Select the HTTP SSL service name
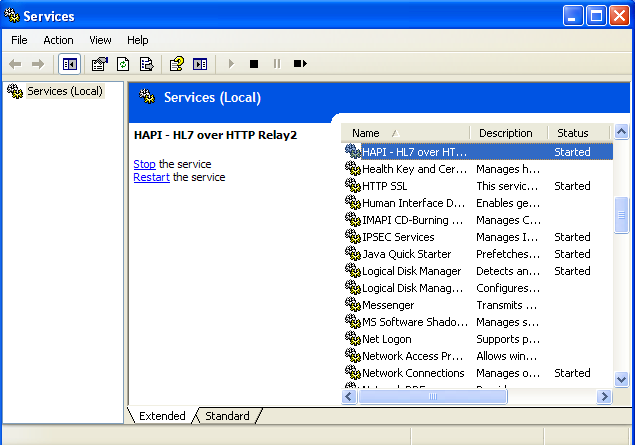635x445 pixels. tap(384, 186)
